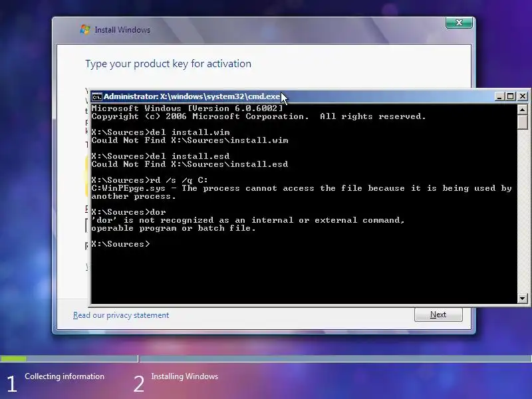Viewport: 532px width, 399px height.
Task: Click the 'Could Not Find X:\Sources\install.wim' message
Action: (x=190, y=140)
